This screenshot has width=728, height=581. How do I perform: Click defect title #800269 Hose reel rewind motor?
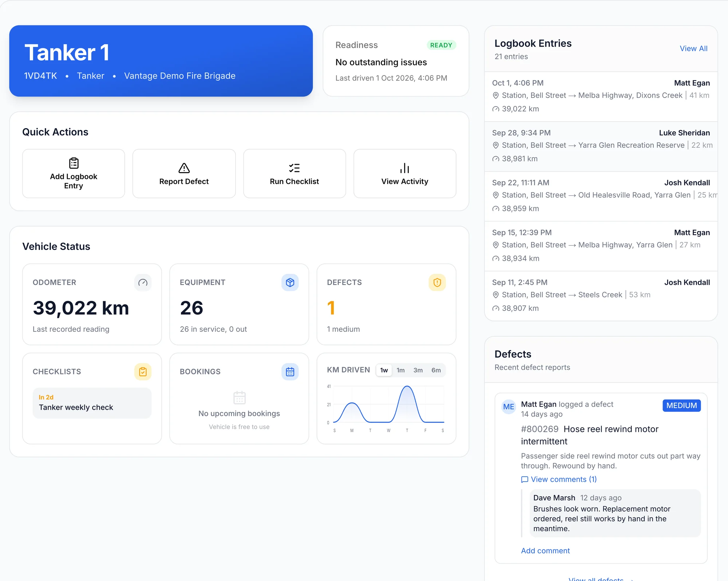point(590,435)
